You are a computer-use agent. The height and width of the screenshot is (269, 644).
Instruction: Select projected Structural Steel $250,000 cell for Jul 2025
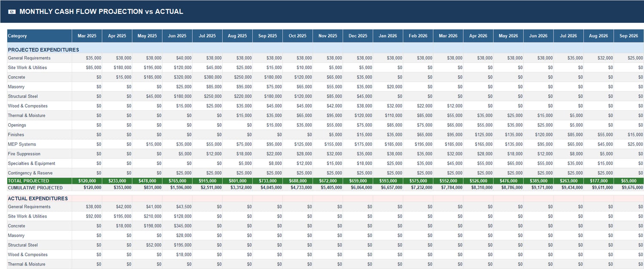(207, 96)
